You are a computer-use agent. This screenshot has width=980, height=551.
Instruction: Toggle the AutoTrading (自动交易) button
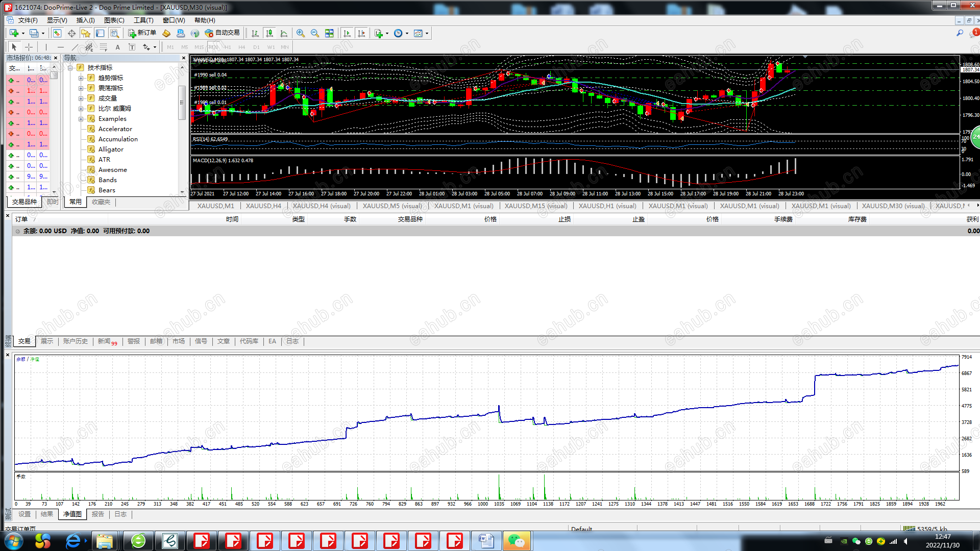click(x=222, y=33)
